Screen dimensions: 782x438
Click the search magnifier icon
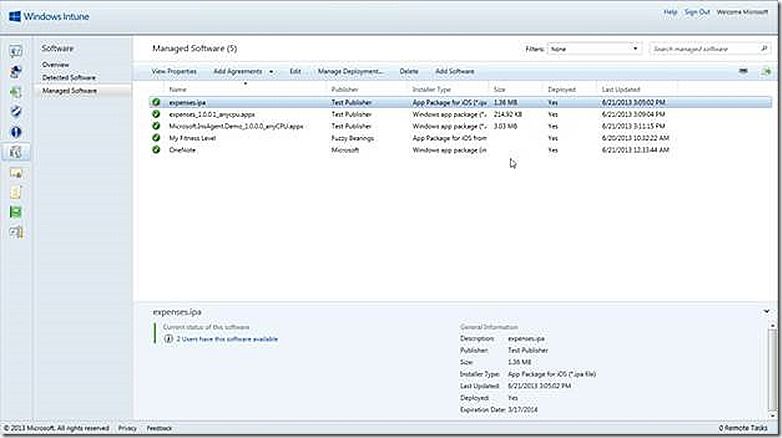[x=764, y=48]
